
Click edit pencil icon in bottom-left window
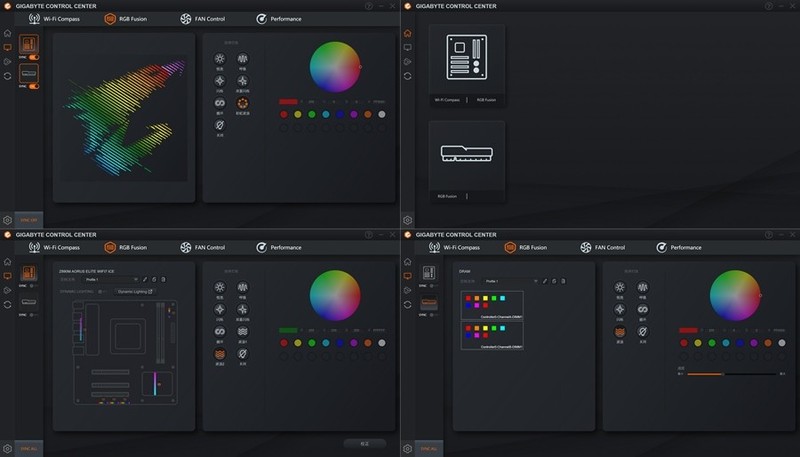[144, 280]
